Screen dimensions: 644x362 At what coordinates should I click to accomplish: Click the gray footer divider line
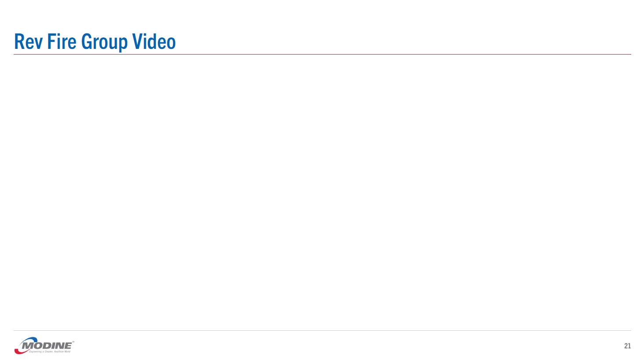pos(322,330)
